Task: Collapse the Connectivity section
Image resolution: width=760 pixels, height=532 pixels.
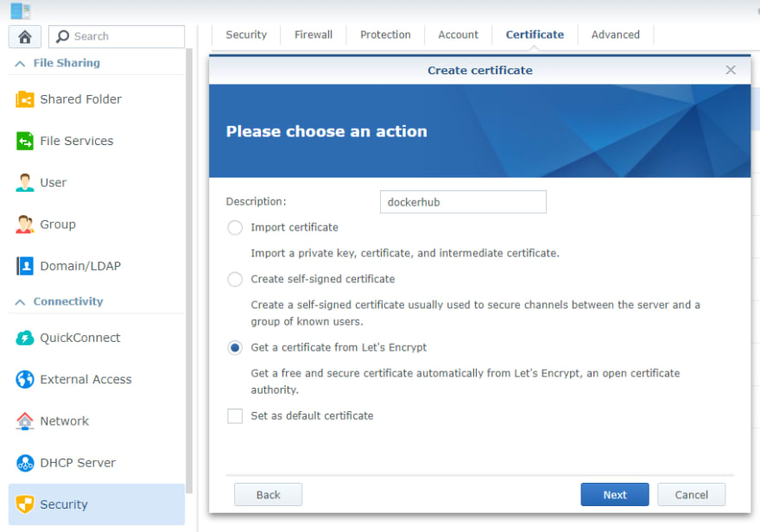Action: point(19,301)
